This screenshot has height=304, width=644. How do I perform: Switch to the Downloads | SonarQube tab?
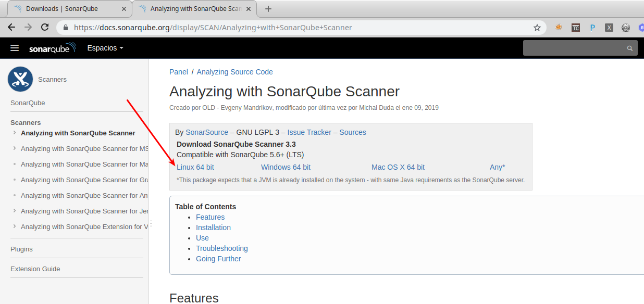click(x=61, y=9)
